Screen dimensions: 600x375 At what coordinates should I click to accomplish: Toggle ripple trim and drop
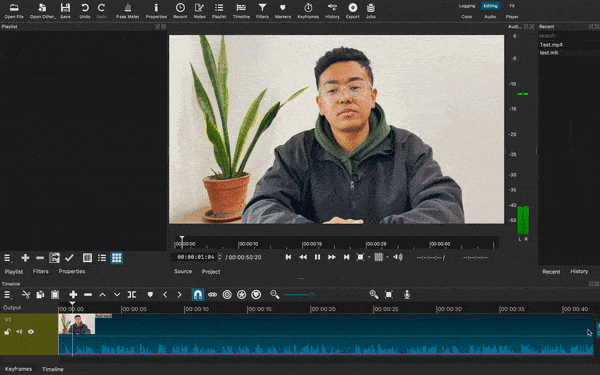click(x=212, y=294)
